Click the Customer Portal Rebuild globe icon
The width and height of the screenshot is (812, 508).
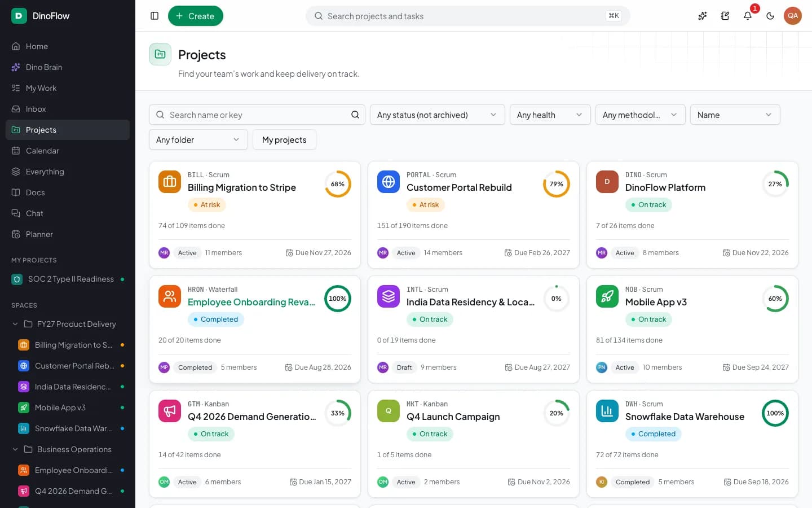389,182
